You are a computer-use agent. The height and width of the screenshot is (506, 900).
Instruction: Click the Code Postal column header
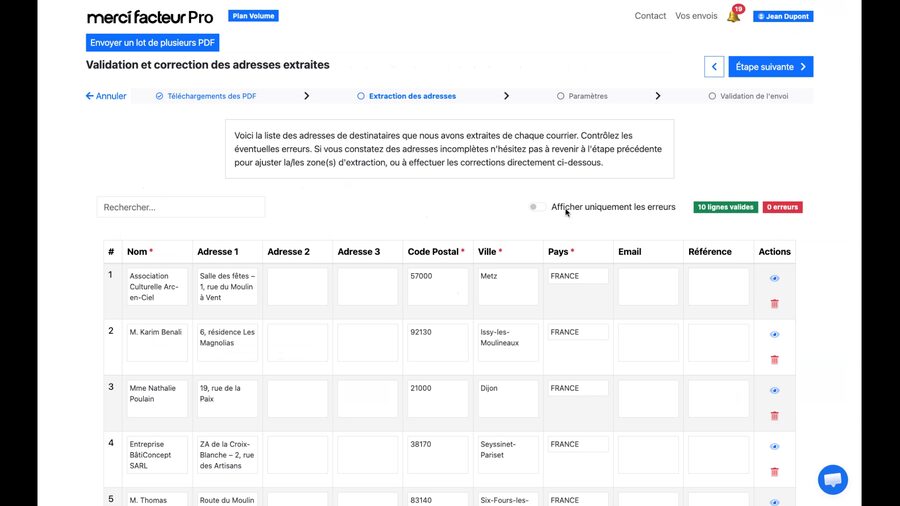click(436, 252)
